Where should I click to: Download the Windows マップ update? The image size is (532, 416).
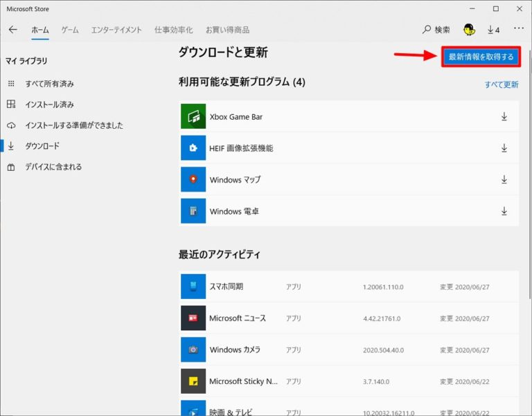pos(504,180)
